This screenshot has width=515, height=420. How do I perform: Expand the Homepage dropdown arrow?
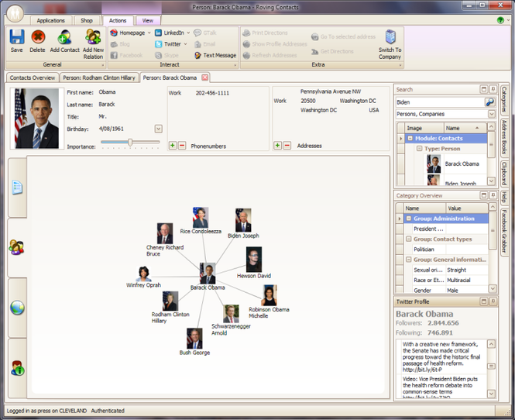click(149, 33)
